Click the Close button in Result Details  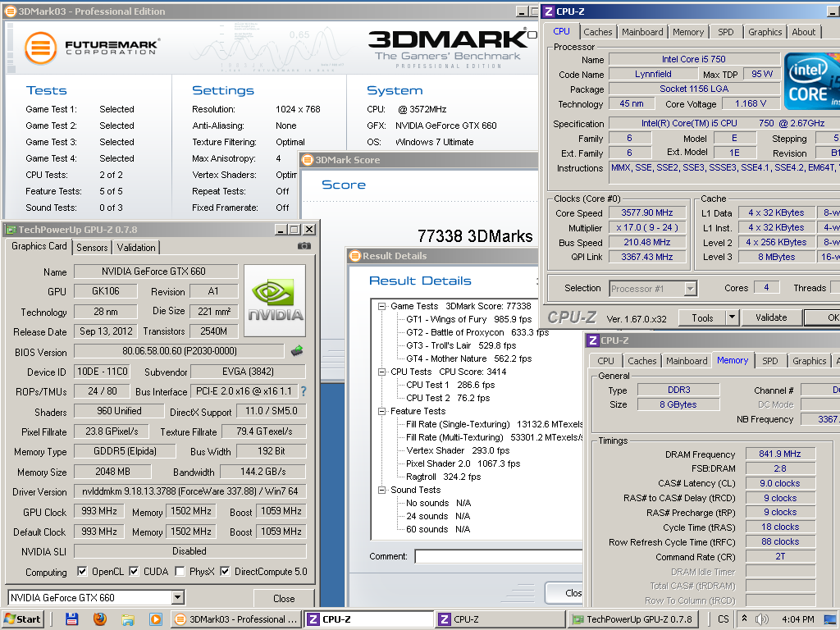(x=564, y=593)
